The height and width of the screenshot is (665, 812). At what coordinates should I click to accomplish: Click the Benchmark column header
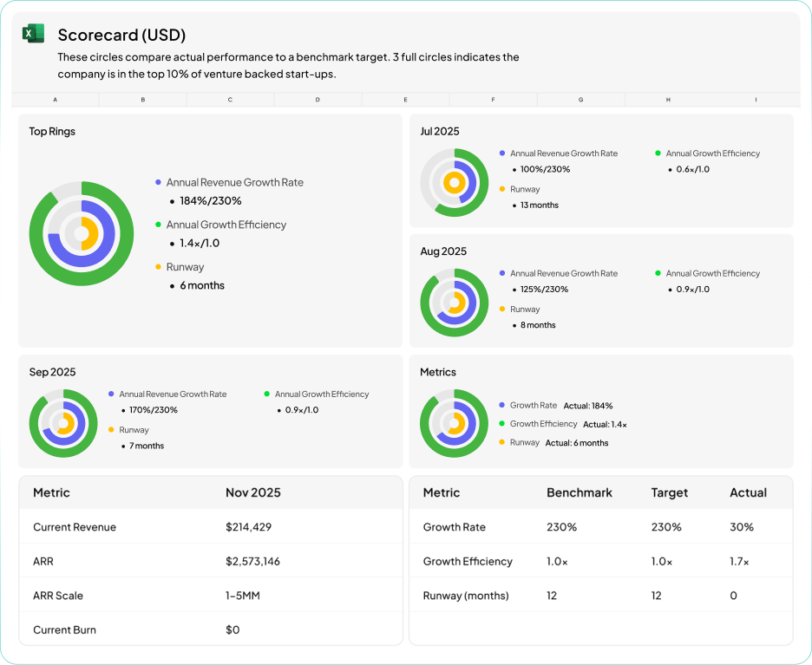580,492
